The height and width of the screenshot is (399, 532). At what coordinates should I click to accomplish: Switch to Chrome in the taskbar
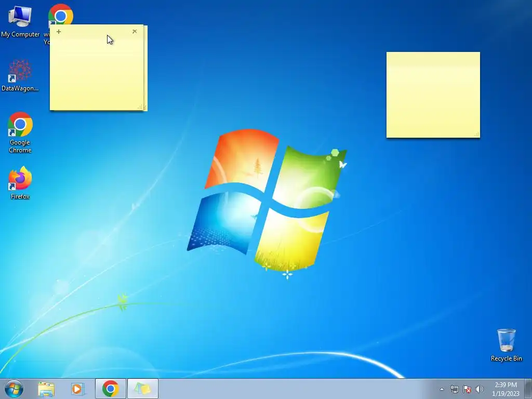pyautogui.click(x=110, y=389)
